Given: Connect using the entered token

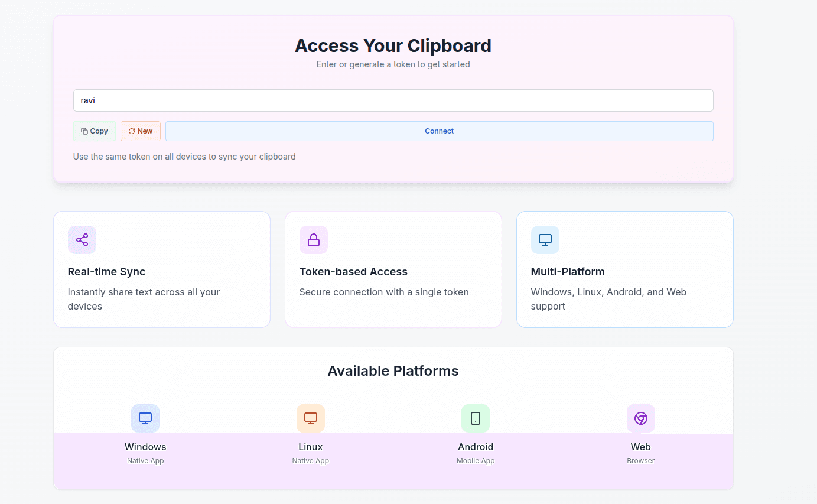Looking at the screenshot, I should [x=439, y=131].
